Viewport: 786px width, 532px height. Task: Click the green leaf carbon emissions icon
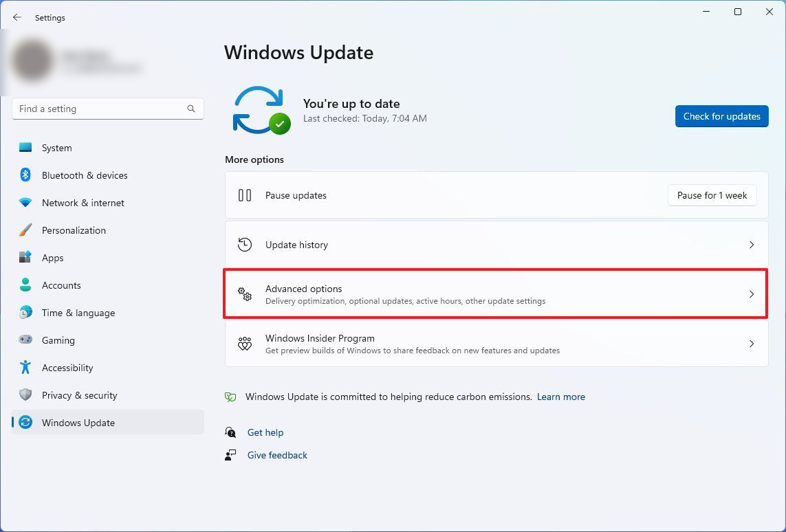[x=230, y=397]
